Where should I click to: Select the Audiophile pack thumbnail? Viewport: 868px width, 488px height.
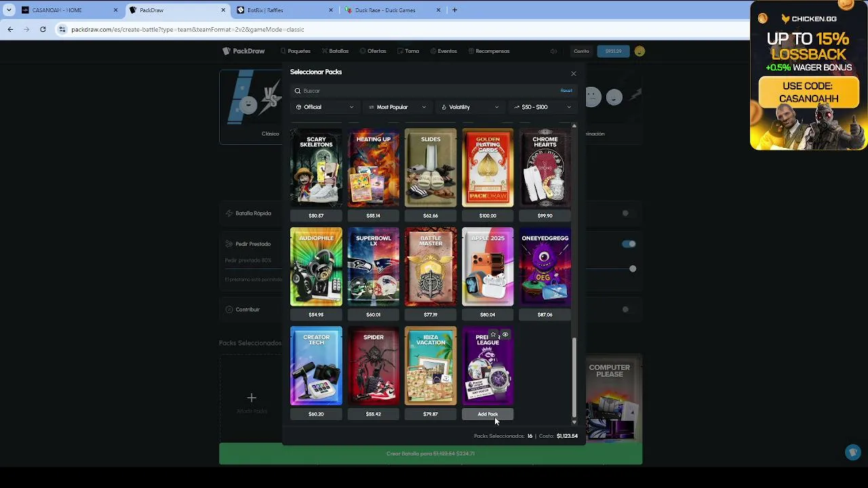[x=316, y=267]
